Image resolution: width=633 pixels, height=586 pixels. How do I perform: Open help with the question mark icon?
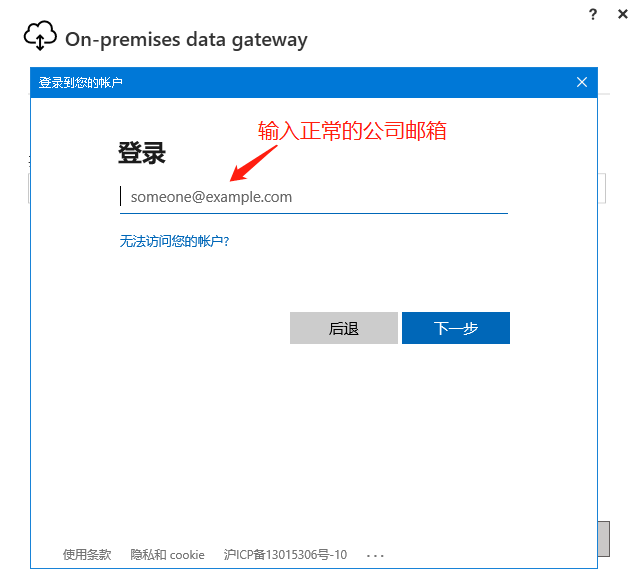593,15
